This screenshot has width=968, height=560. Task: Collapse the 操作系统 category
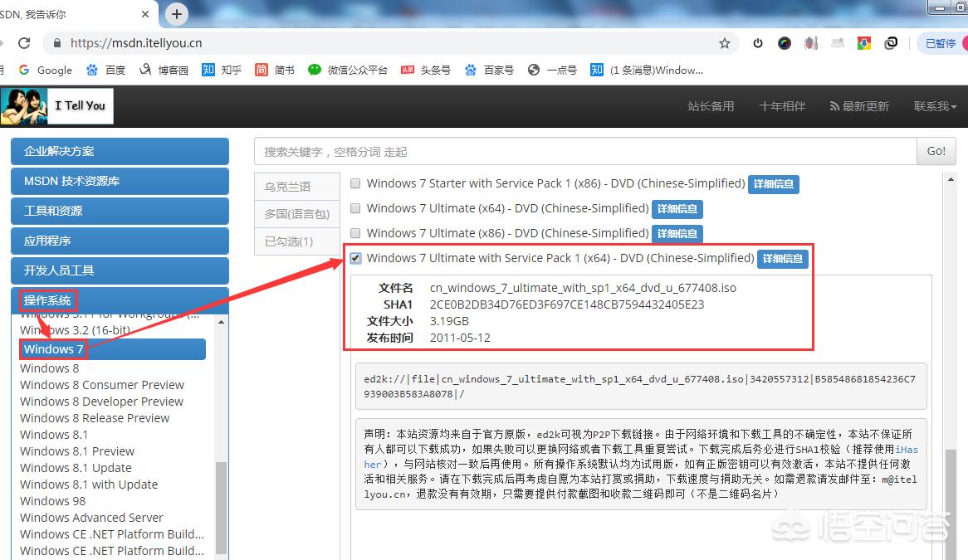120,300
